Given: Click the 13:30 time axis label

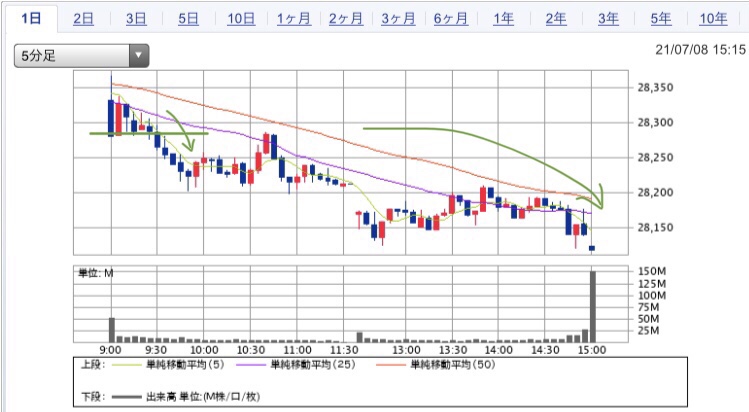Looking at the screenshot, I should [x=453, y=350].
